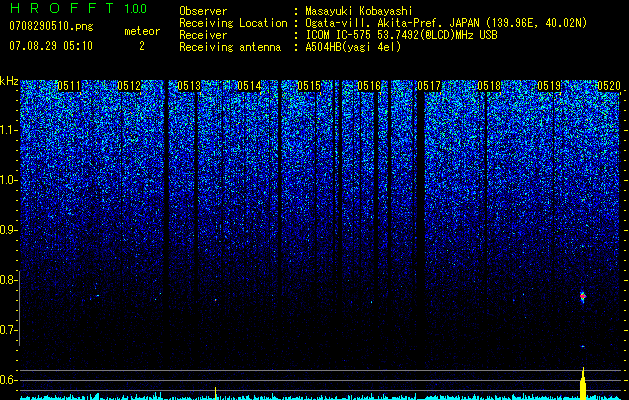
Task: Click the 0512 time marker
Action: coord(129,86)
